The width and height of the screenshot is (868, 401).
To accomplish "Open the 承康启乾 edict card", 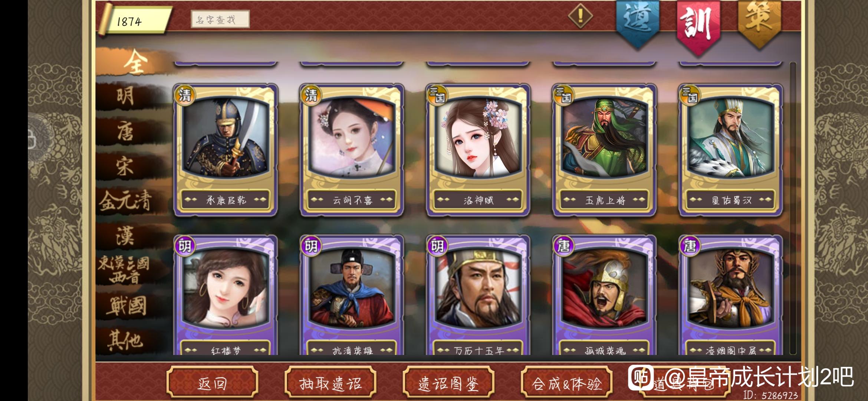I will pos(226,150).
